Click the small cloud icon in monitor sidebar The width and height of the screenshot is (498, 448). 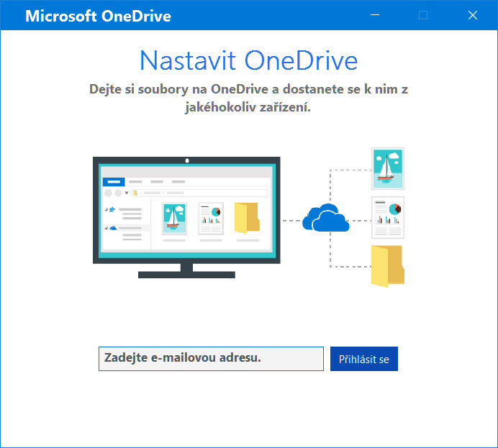coord(112,228)
